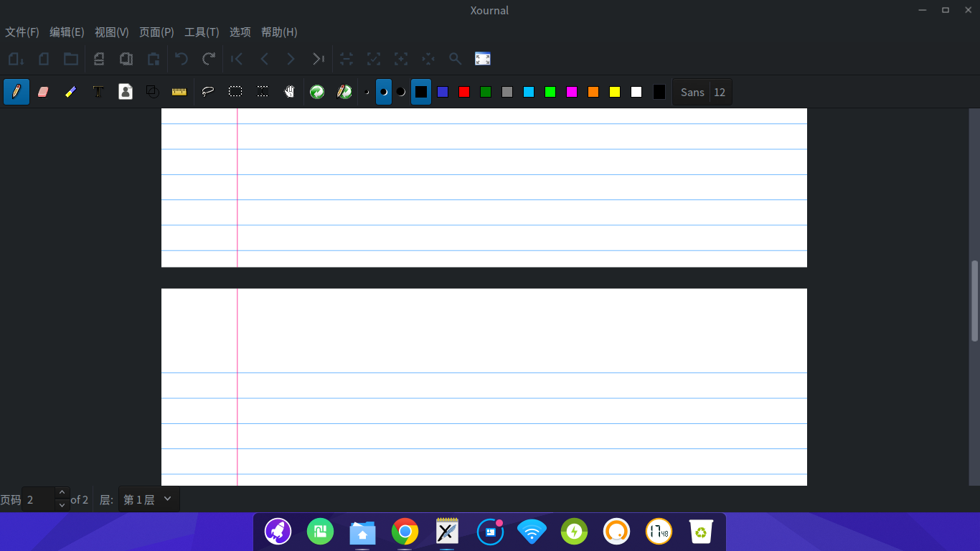Decrease page number with down arrow
Image resolution: width=980 pixels, height=551 pixels.
point(62,505)
